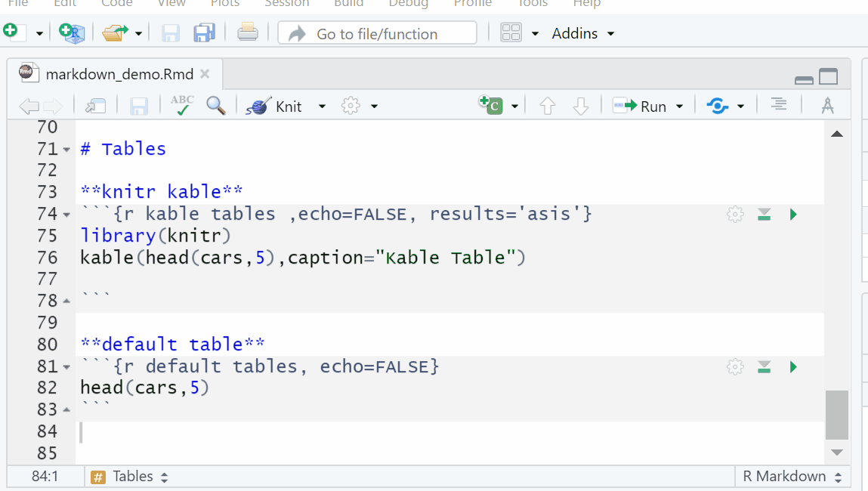This screenshot has width=868, height=491.
Task: Toggle the document outline panel
Action: (x=779, y=106)
